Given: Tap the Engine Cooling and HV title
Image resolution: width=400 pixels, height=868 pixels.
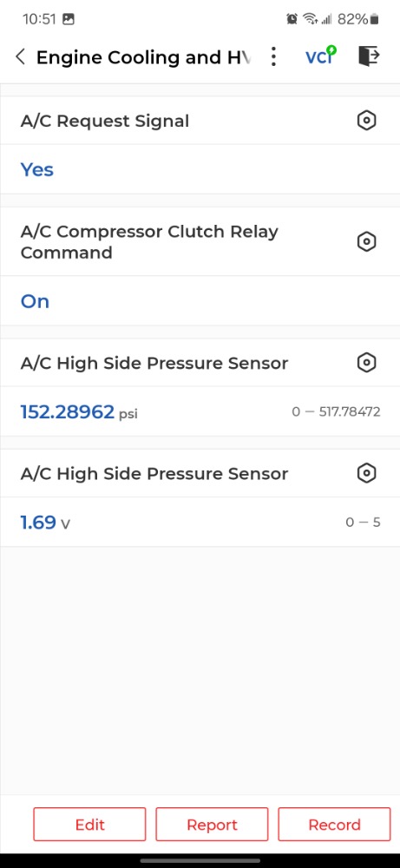Looking at the screenshot, I should (x=143, y=57).
